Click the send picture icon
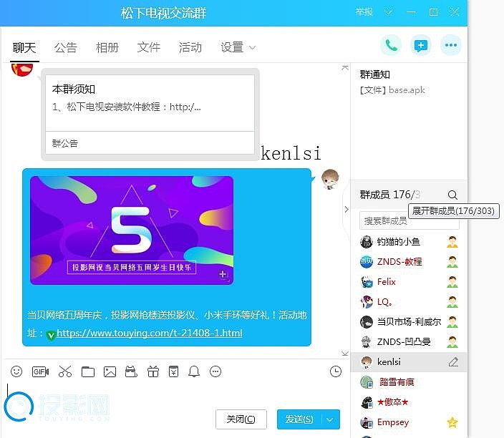 tap(110, 371)
